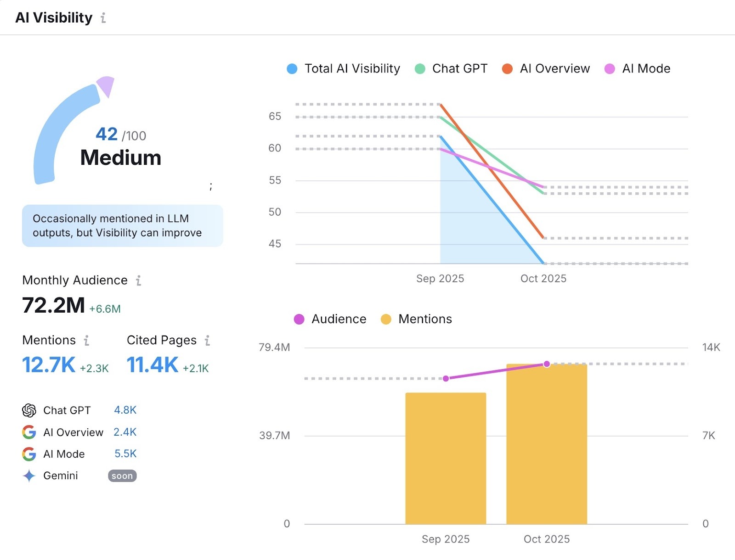Click the Cited Pages info icon
Viewport: 735px width, 560px height.
click(x=207, y=340)
